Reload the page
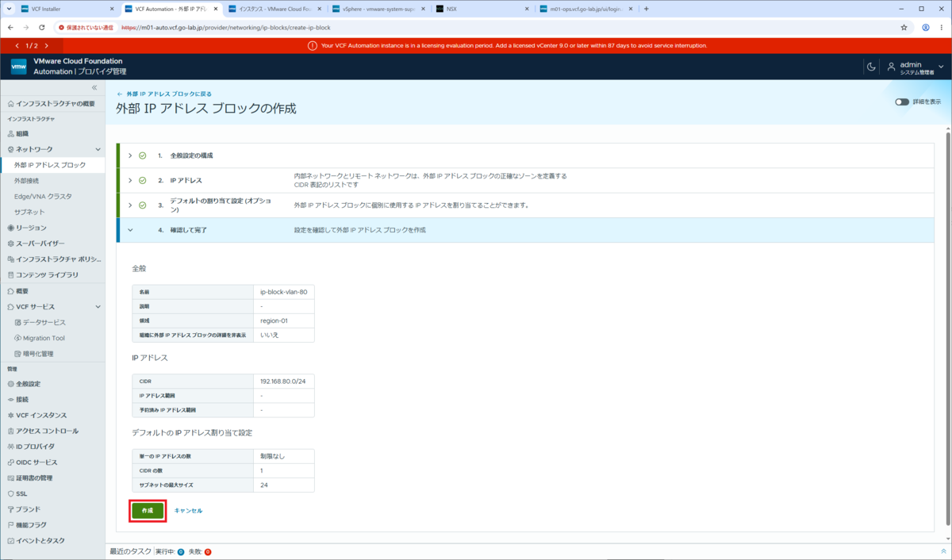 click(41, 27)
